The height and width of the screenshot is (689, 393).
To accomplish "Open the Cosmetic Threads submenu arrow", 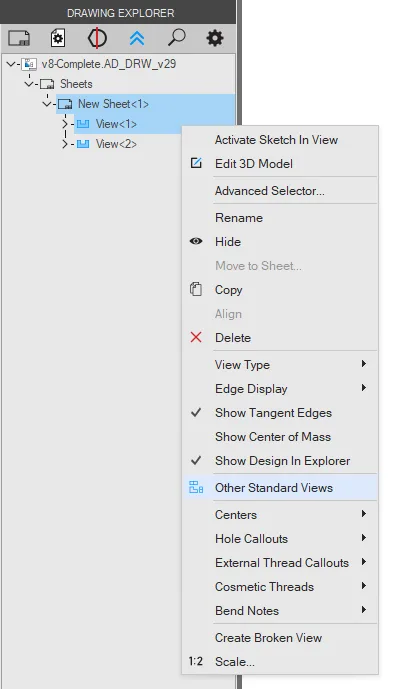I will pyautogui.click(x=364, y=586).
